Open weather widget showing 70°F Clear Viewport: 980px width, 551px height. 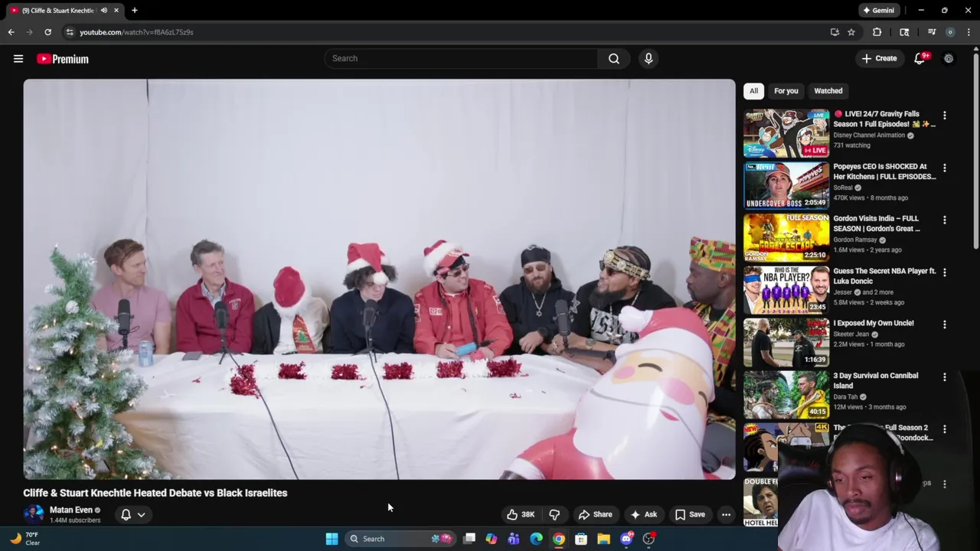pos(24,539)
